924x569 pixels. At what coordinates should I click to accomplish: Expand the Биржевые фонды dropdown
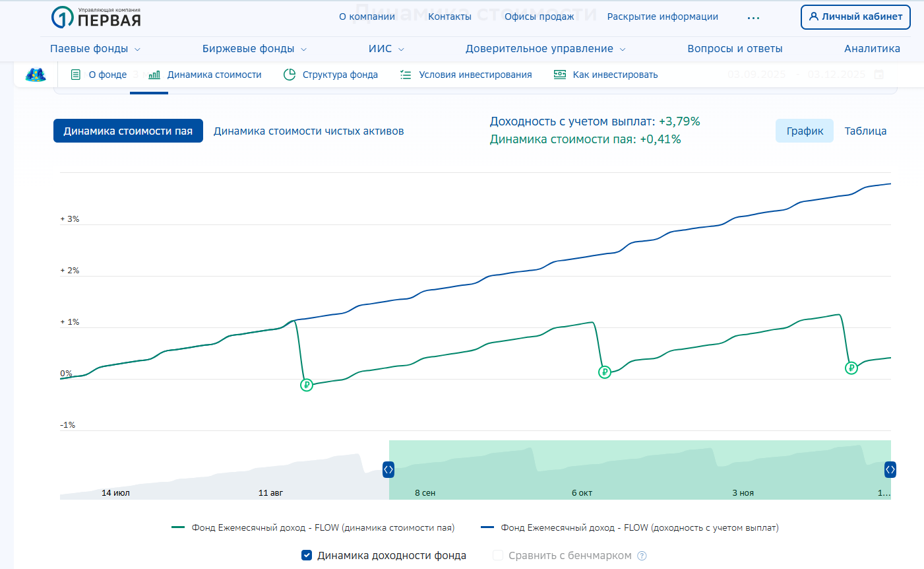click(x=255, y=49)
